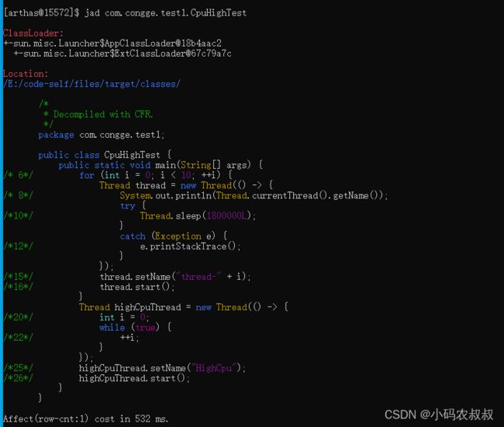504x427 pixels.
Task: Click the "HighCpu" string literal
Action: click(x=214, y=368)
